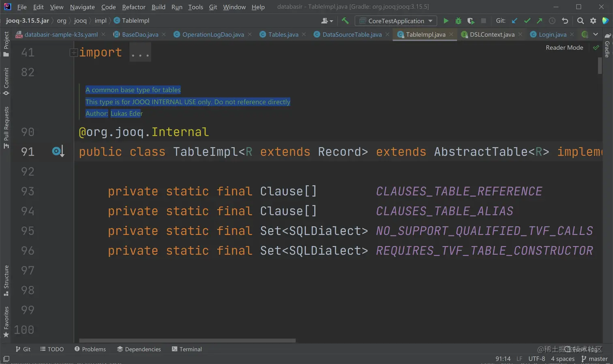
Task: Open the Project tool window
Action: 6,44
